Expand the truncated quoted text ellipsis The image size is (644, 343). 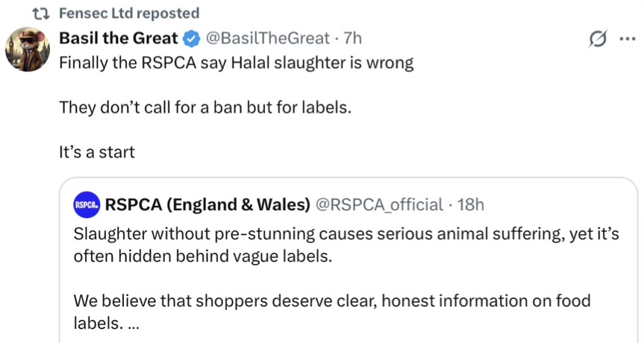tap(133, 325)
